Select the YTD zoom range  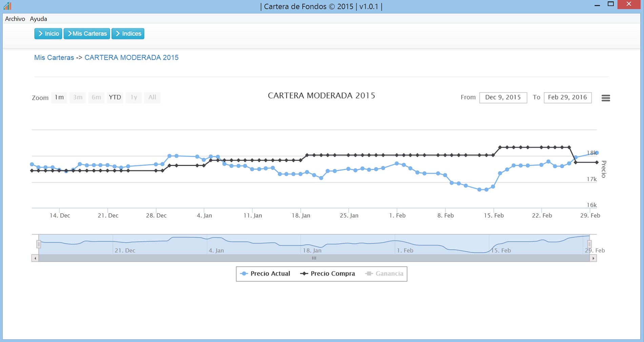click(115, 97)
